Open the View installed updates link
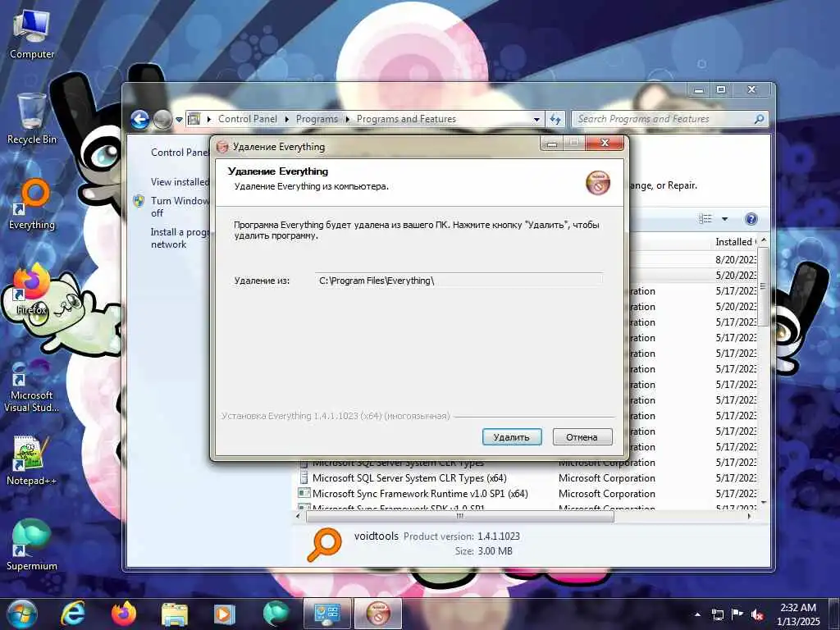Screen dimensions: 840x630 coord(180,181)
